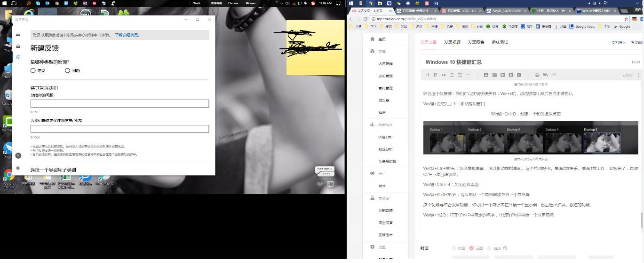Redo the edit in editor toolbar
This screenshot has width=644, height=263.
[x=554, y=75]
